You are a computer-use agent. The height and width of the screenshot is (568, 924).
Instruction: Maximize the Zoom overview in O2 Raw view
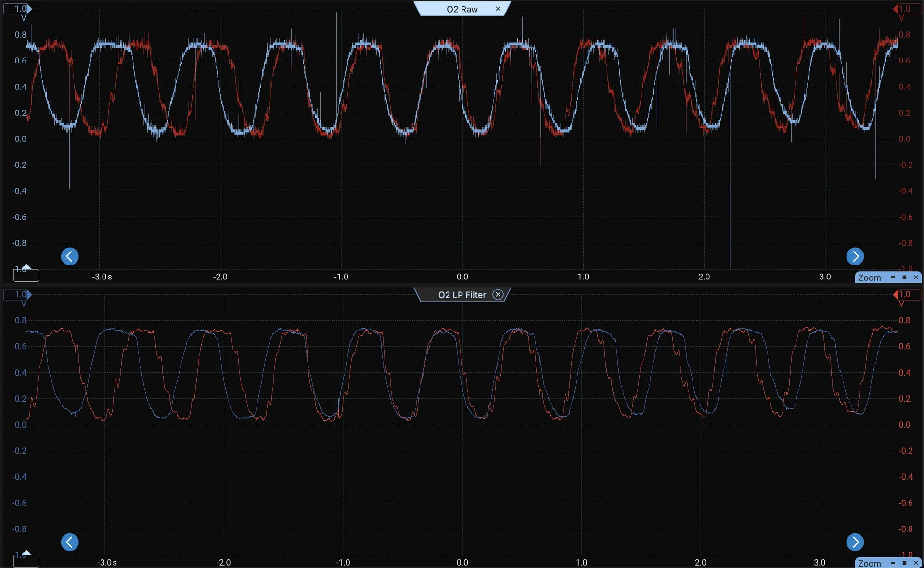904,278
